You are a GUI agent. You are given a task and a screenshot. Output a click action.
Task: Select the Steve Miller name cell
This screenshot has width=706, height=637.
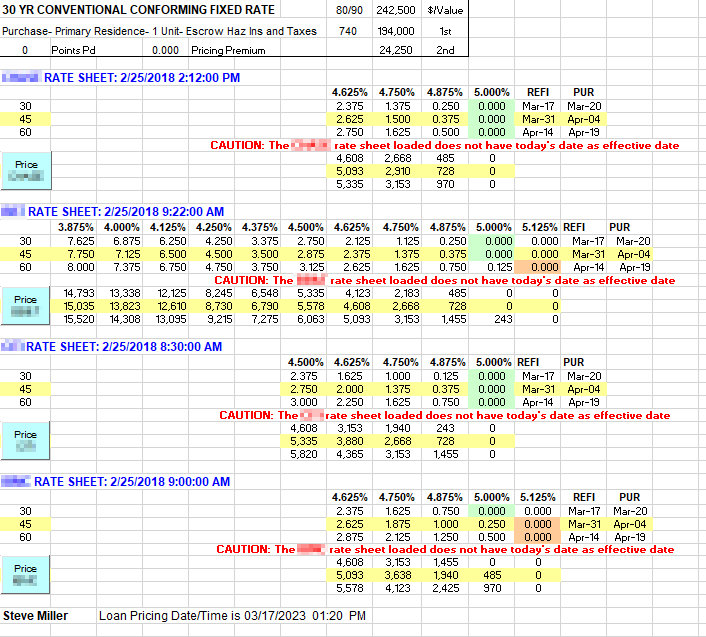[36, 615]
